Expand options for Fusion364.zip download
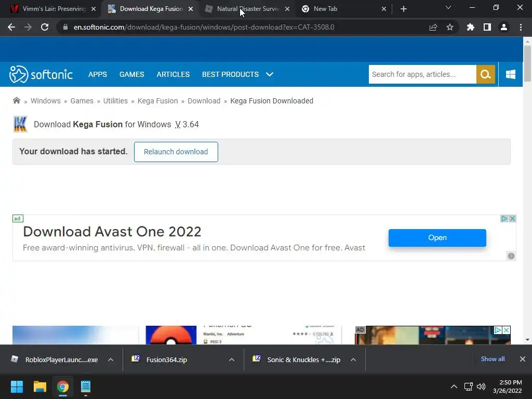This screenshot has height=399, width=532. pos(232,360)
